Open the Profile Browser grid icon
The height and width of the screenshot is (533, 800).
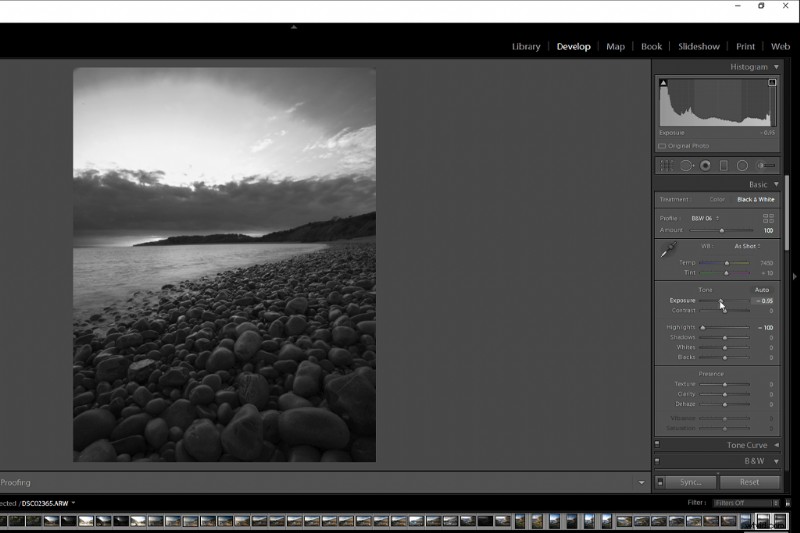pyautogui.click(x=768, y=218)
